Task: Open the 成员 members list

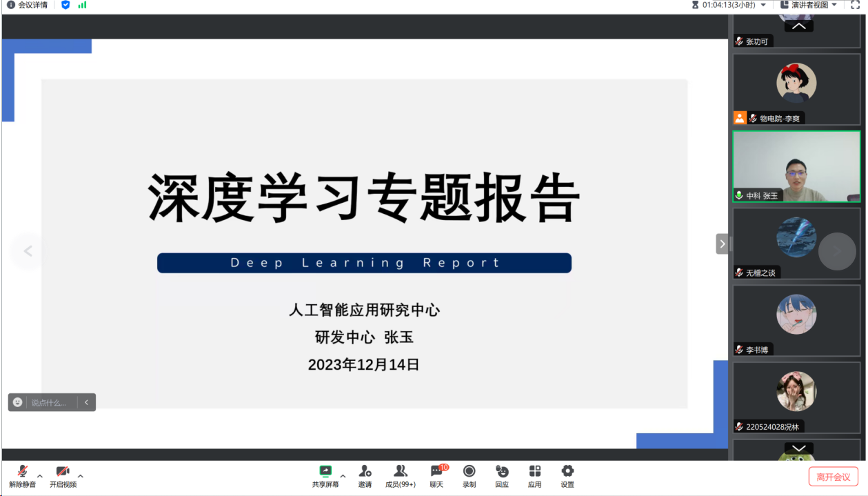Action: pyautogui.click(x=400, y=472)
